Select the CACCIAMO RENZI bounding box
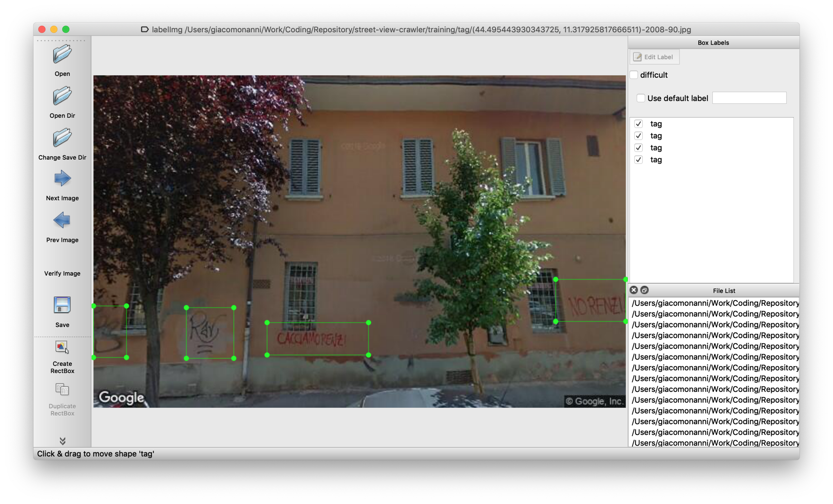 click(x=317, y=339)
